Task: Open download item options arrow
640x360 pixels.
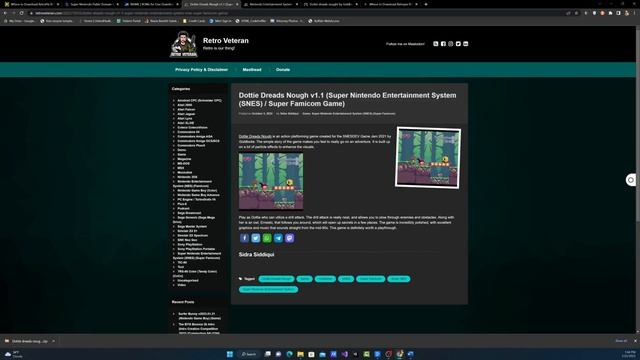Action: pos(53,341)
